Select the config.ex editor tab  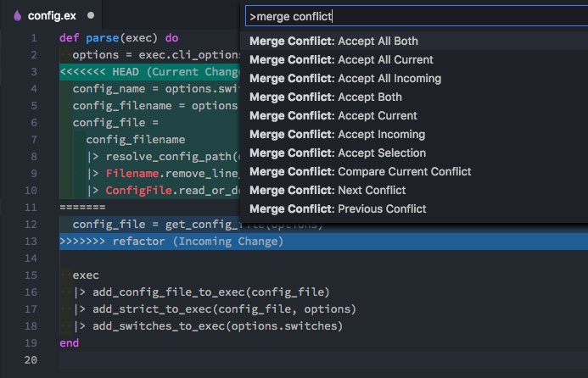[x=51, y=15]
